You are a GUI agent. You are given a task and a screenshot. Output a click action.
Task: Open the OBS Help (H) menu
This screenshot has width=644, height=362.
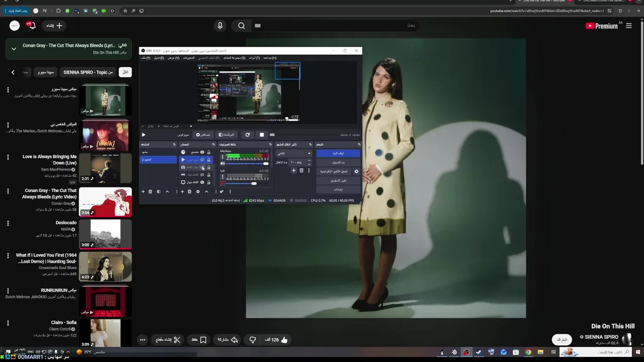coord(270,58)
